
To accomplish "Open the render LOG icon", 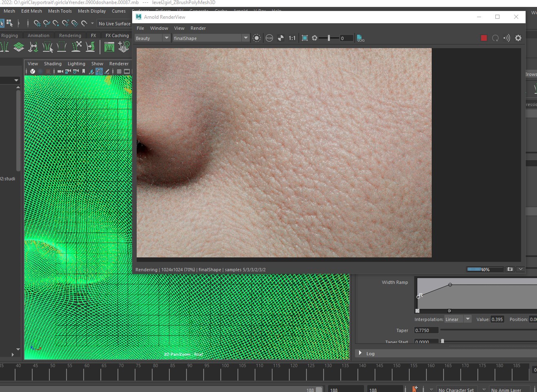I will coord(361,38).
